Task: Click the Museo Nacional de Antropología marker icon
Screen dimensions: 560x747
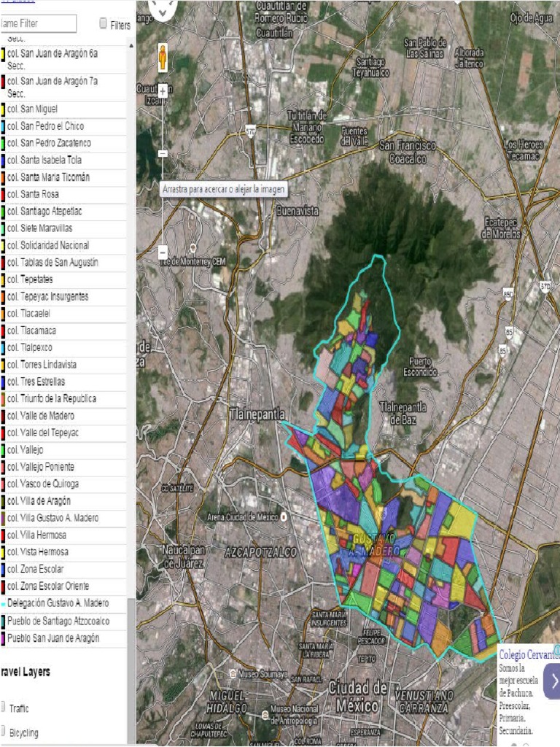Action: (265, 715)
